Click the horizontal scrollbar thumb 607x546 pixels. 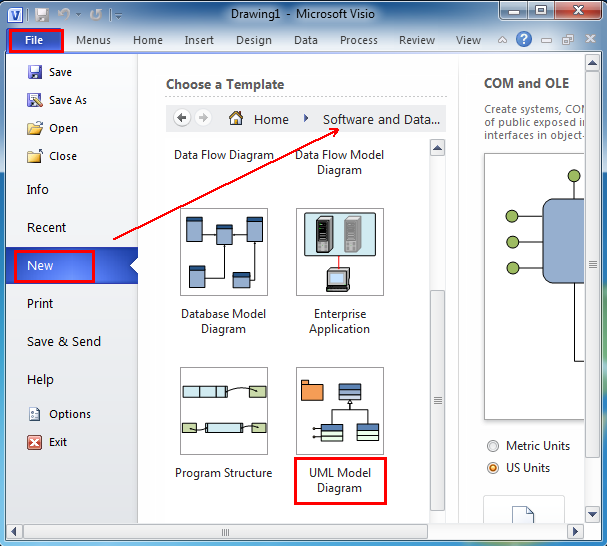(x=225, y=532)
